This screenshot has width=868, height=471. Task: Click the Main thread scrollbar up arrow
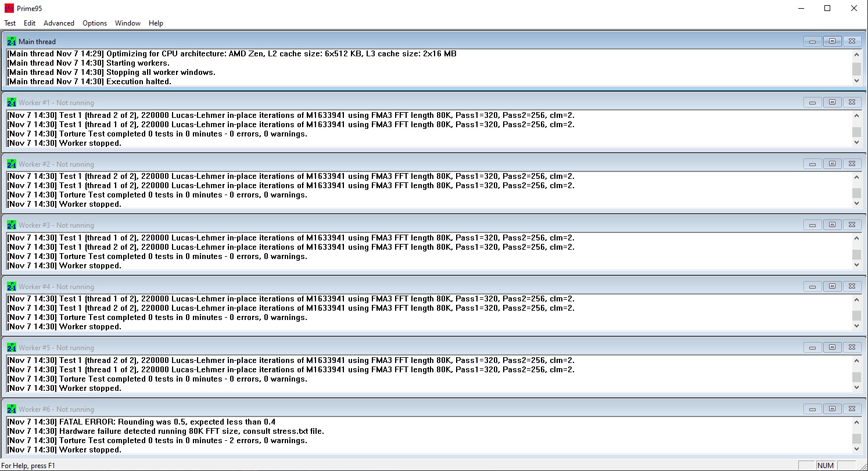(x=856, y=55)
